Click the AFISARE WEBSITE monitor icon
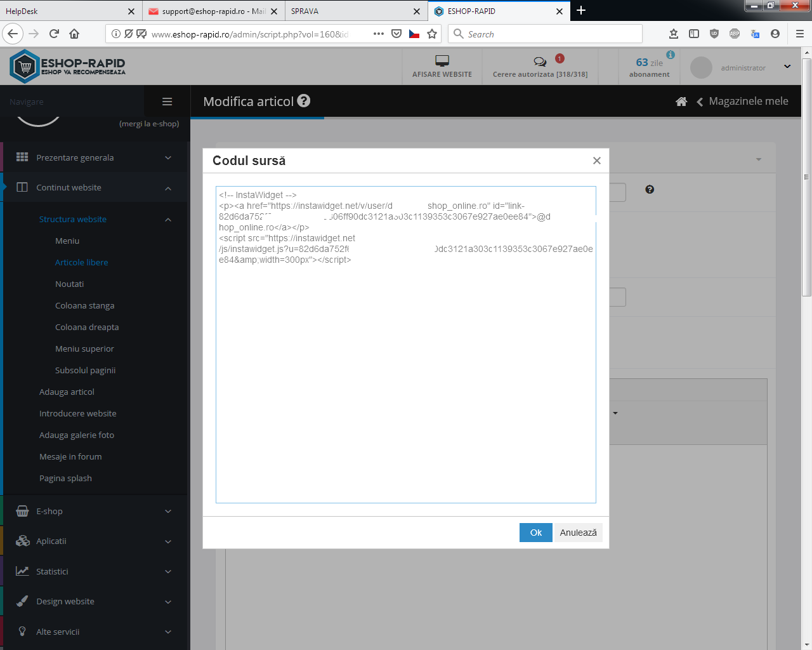The width and height of the screenshot is (812, 650). point(442,61)
